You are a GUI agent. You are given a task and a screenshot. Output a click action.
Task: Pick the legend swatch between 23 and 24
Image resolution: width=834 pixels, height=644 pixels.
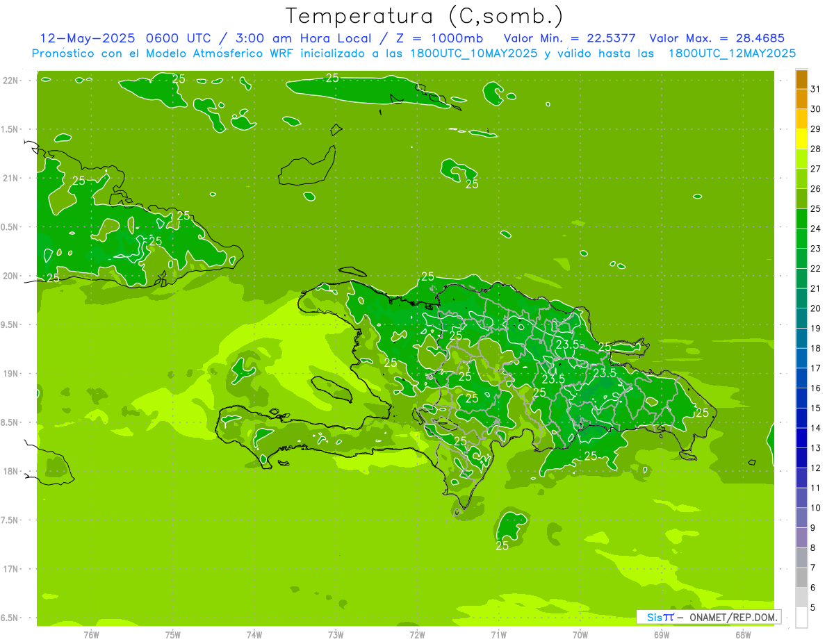tap(801, 239)
